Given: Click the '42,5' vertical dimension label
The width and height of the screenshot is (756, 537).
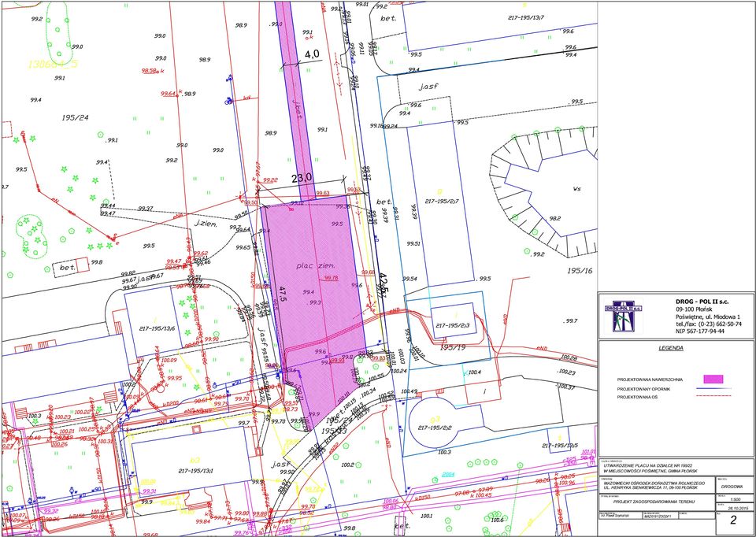Looking at the screenshot, I should pyautogui.click(x=384, y=283).
